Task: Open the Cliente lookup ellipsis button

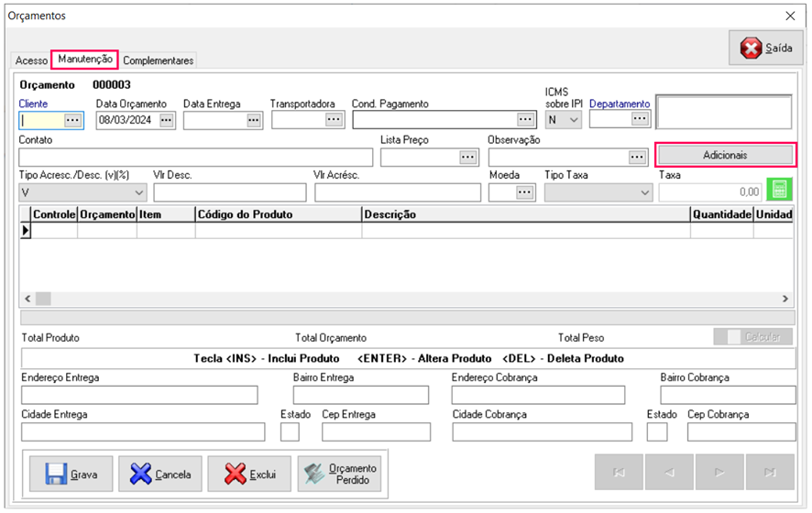Action: coord(73,120)
